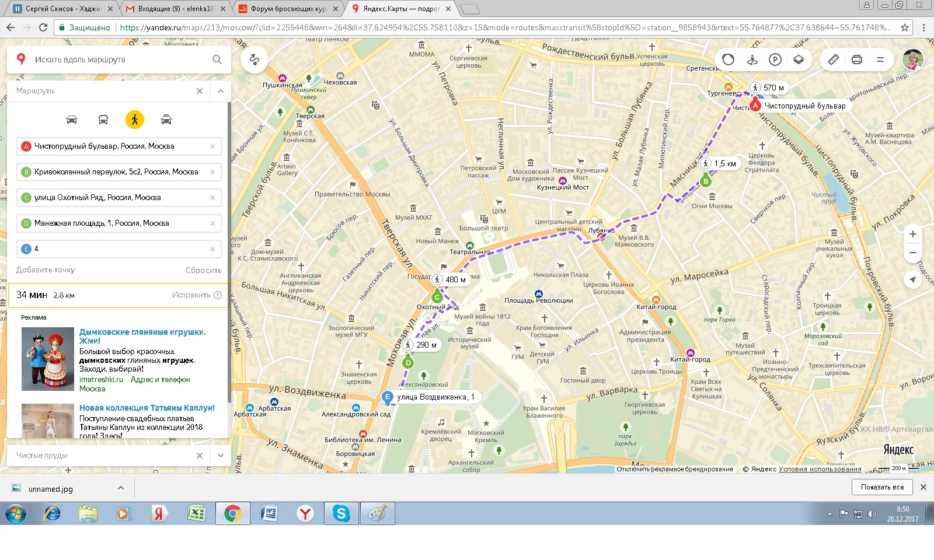Click the print map icon
The height and width of the screenshot is (560, 934).
(x=856, y=60)
